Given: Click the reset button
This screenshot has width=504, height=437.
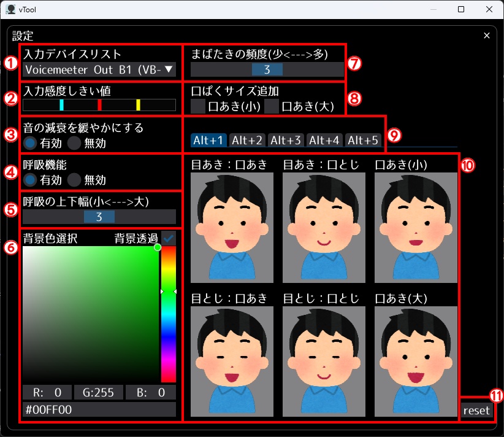Looking at the screenshot, I should click(476, 410).
